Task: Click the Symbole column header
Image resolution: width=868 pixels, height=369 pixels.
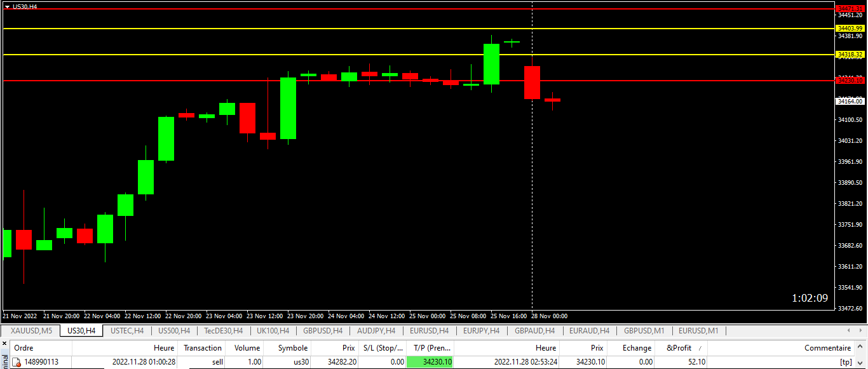Action: 292,348
